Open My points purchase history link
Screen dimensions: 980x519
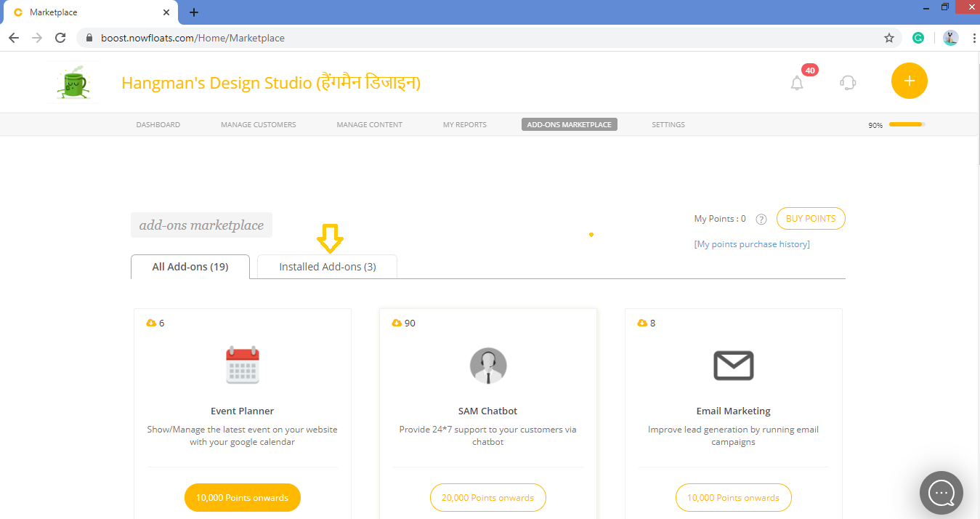tap(752, 244)
